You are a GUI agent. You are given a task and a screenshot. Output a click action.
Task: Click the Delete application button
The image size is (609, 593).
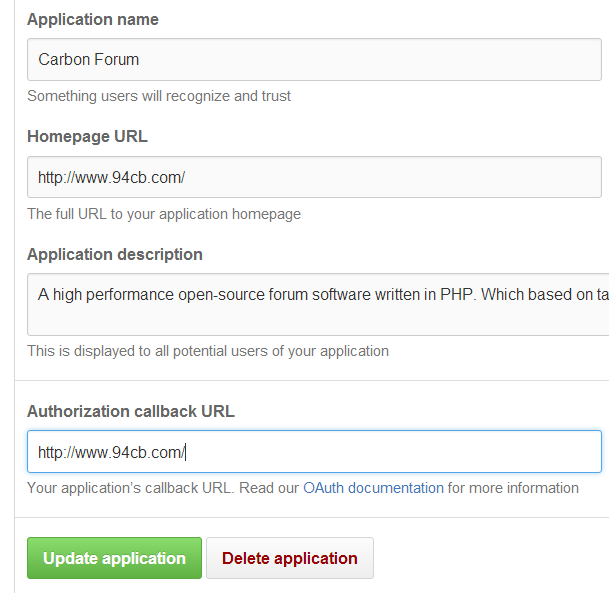click(x=290, y=558)
